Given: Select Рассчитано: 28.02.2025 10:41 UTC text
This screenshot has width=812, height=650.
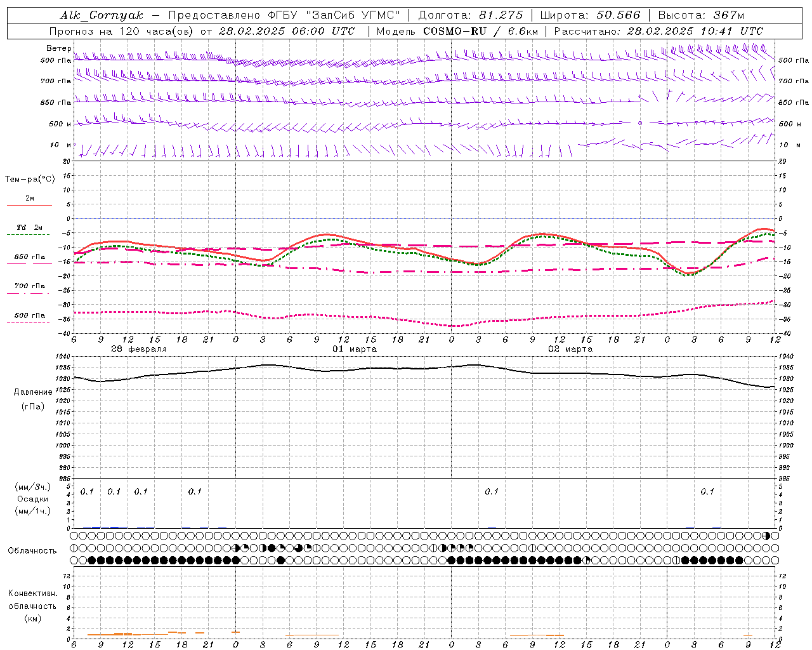Looking at the screenshot, I should [x=658, y=31].
